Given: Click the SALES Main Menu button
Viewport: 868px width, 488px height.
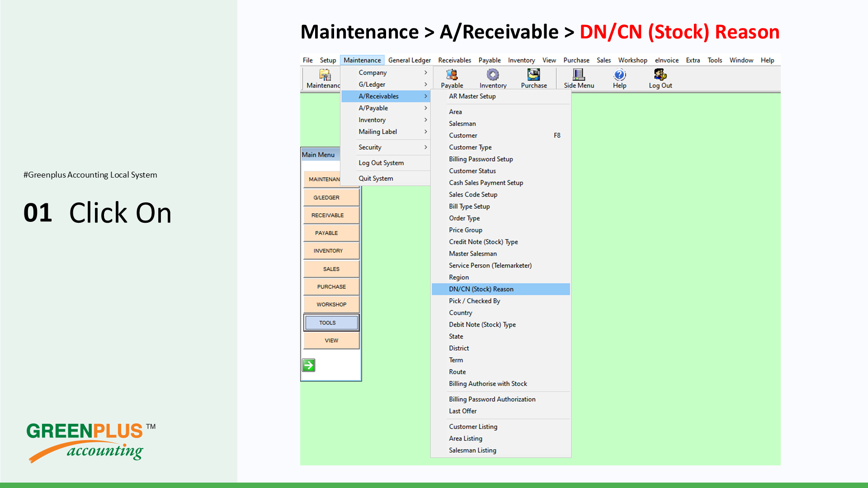Looking at the screenshot, I should tap(331, 269).
